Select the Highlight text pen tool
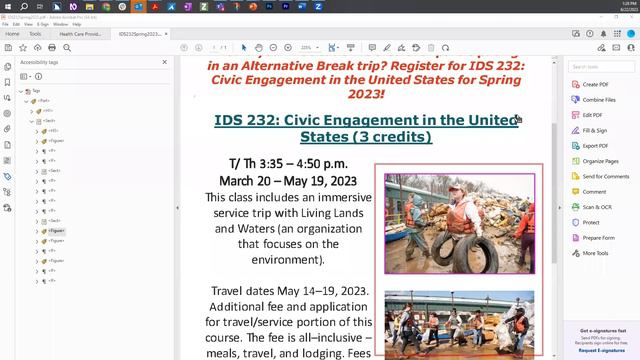Viewport: 640px width, 360px height. 387,48
